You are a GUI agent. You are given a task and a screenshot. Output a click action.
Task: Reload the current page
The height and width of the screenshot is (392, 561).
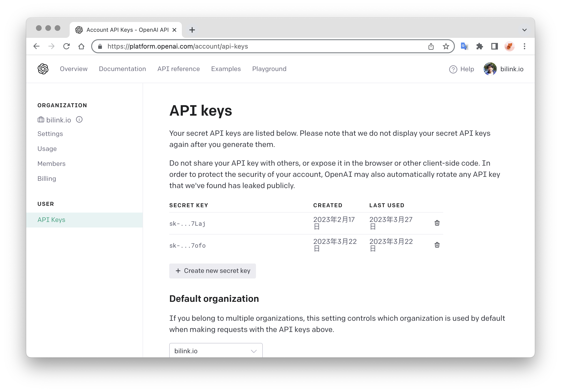click(66, 46)
